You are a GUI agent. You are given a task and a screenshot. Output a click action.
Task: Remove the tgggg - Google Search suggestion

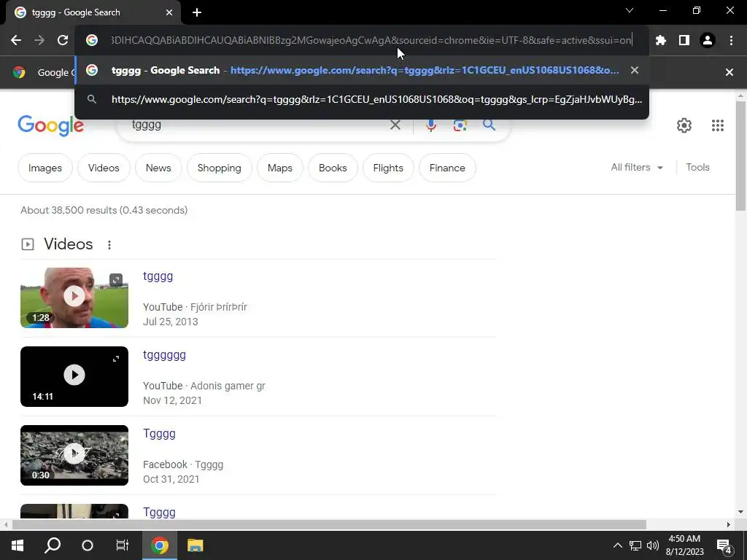(x=634, y=70)
